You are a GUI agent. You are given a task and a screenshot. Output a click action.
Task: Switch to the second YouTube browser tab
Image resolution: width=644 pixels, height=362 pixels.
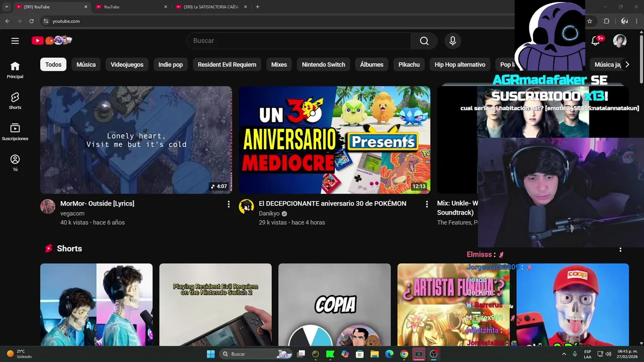(132, 7)
